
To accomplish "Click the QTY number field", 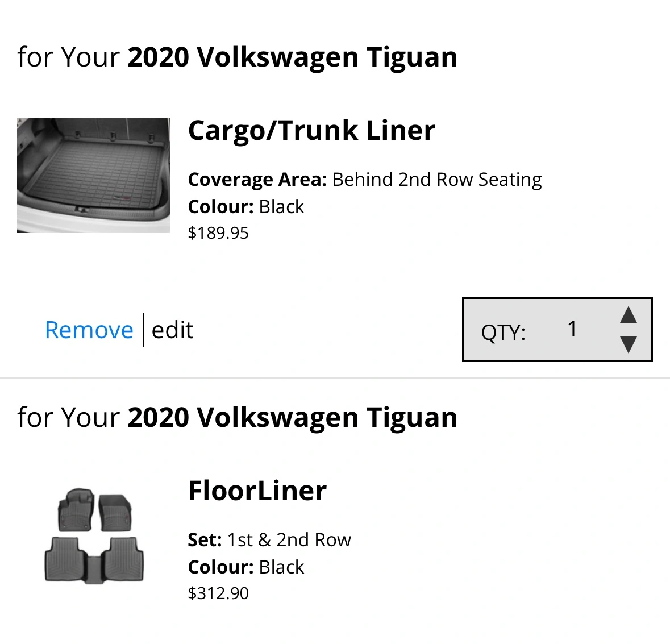I will click(572, 329).
